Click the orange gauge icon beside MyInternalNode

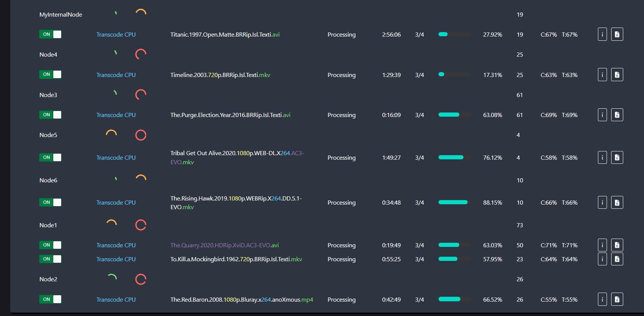141,14
